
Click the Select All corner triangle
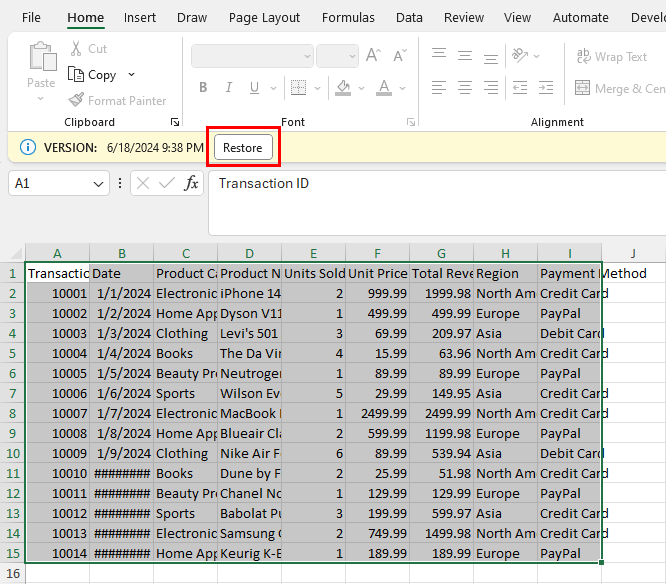point(16,254)
